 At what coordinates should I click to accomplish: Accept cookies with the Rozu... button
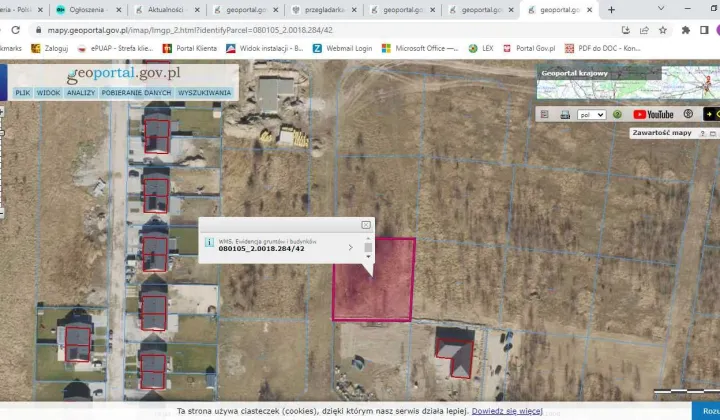tap(707, 411)
